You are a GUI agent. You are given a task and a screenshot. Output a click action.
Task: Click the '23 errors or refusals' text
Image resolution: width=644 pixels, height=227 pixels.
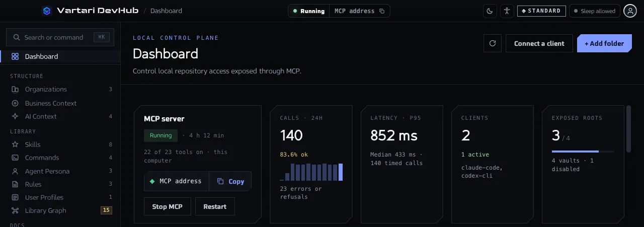point(301,193)
